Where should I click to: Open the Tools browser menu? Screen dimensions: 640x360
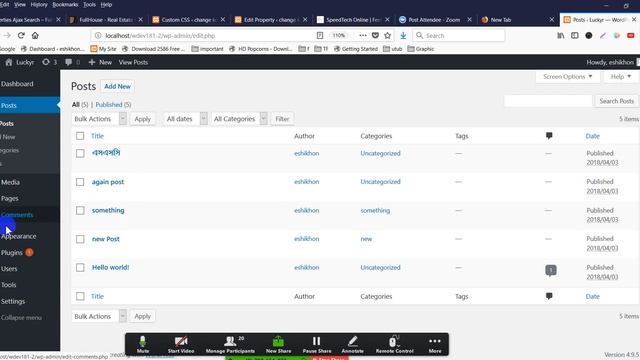coord(89,4)
